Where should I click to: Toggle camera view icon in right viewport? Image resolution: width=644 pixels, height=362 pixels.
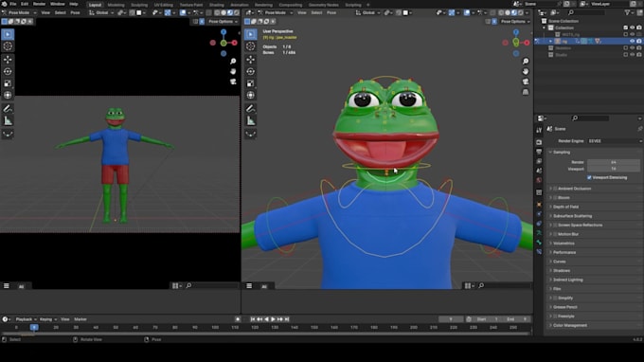click(x=526, y=81)
